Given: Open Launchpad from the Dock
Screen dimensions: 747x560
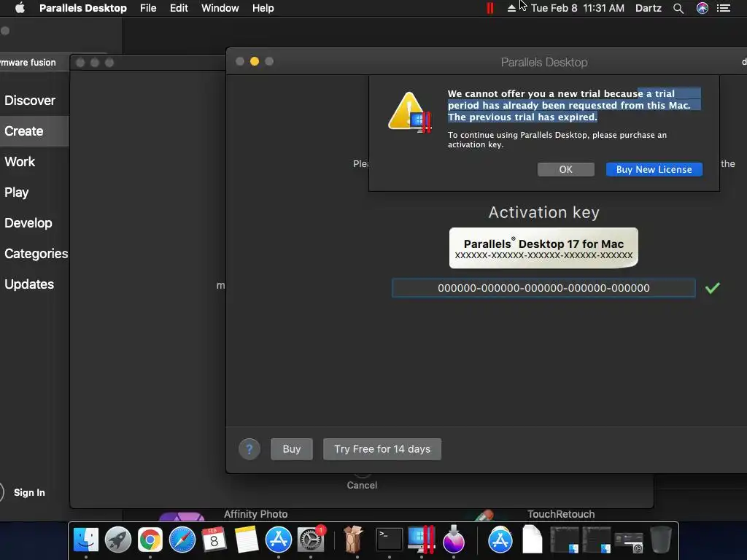Looking at the screenshot, I should (x=117, y=540).
